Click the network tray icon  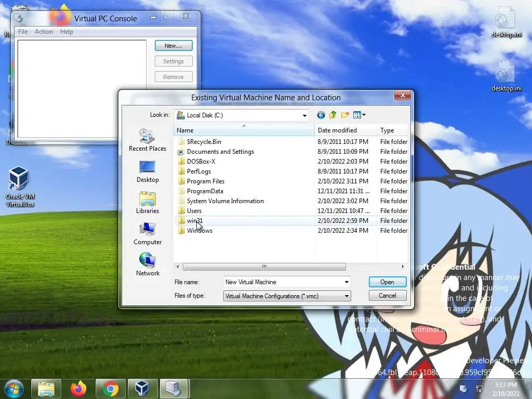coord(480,389)
